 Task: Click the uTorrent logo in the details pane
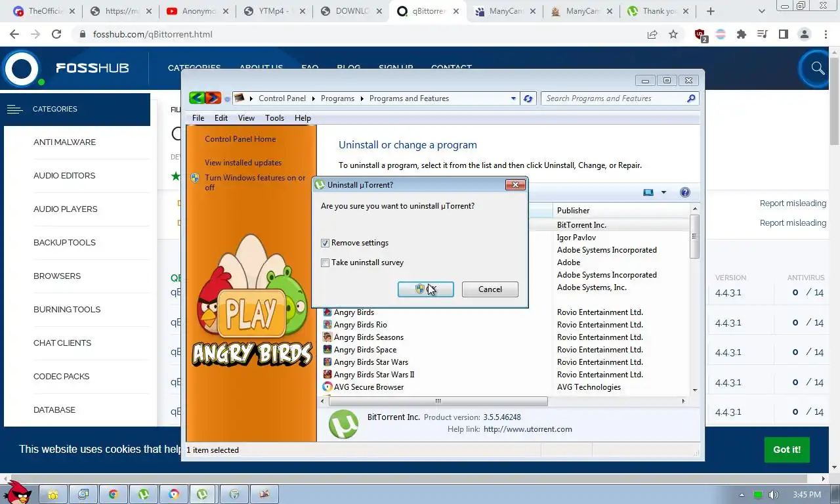click(343, 424)
